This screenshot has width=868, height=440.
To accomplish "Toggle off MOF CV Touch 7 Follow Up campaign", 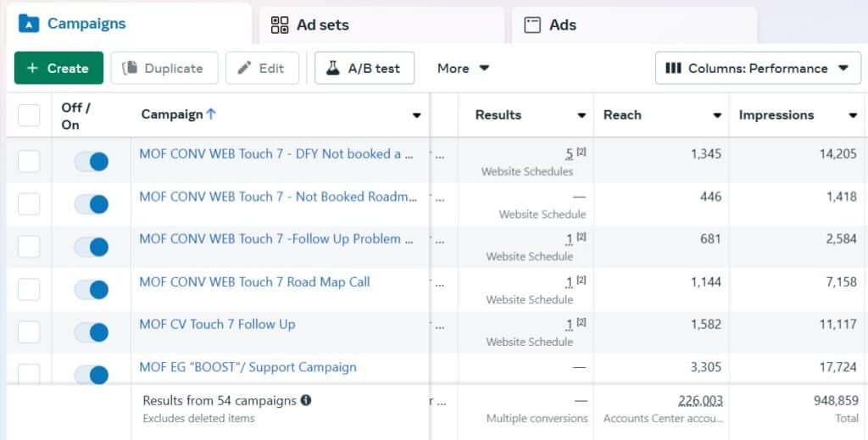I will (x=92, y=332).
